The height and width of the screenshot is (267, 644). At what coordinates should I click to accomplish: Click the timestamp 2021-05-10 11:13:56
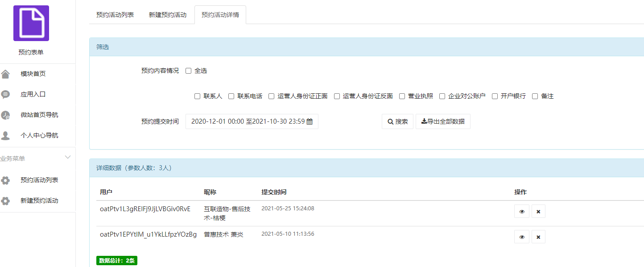288,234
